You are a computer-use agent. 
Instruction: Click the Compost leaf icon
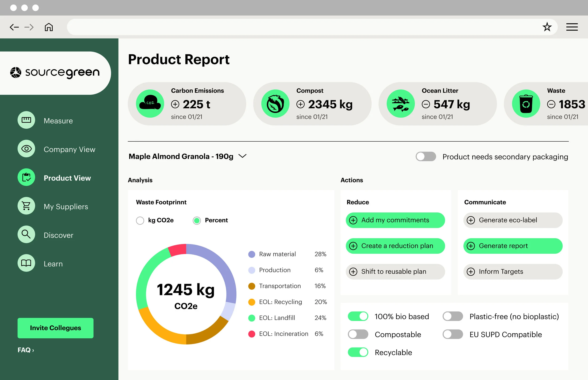pyautogui.click(x=275, y=104)
